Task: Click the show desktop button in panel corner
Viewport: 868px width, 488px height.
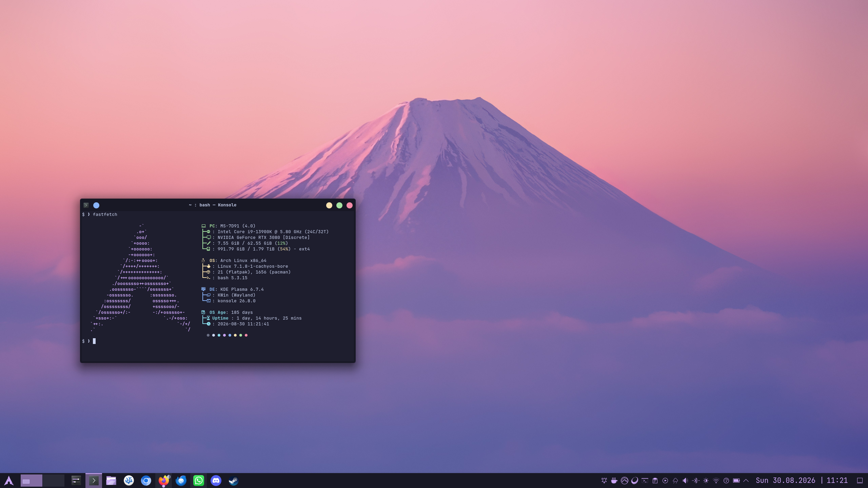Action: 860,481
